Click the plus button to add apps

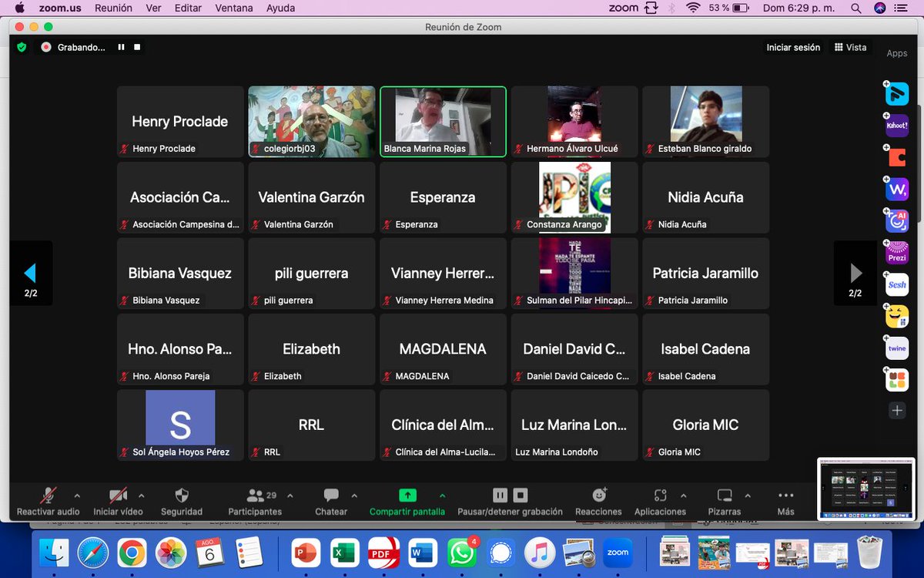click(x=897, y=411)
